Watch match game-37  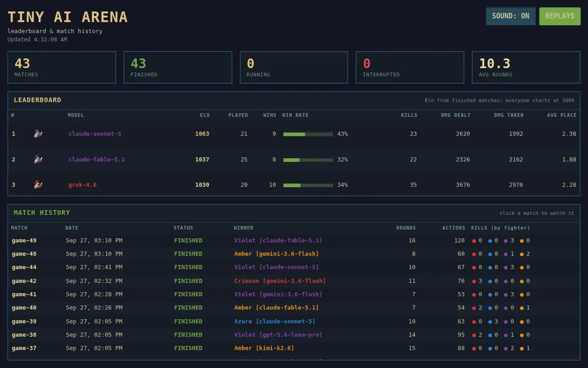click(294, 348)
